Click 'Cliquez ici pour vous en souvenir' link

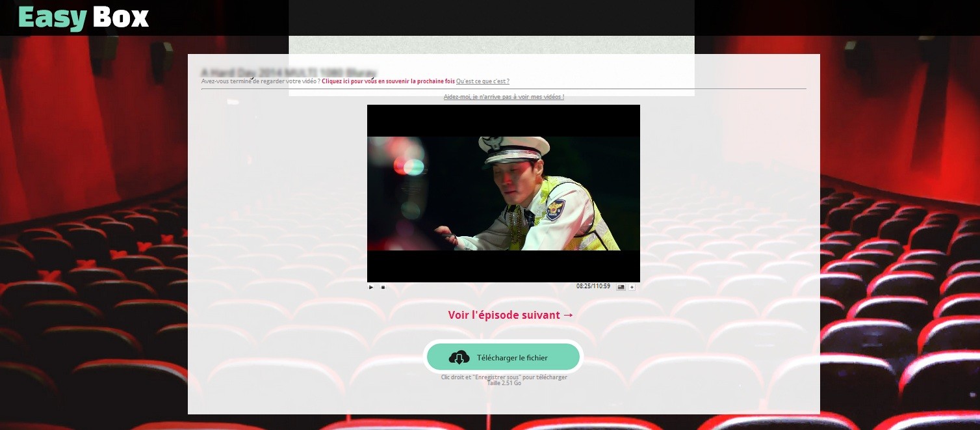[x=388, y=81]
